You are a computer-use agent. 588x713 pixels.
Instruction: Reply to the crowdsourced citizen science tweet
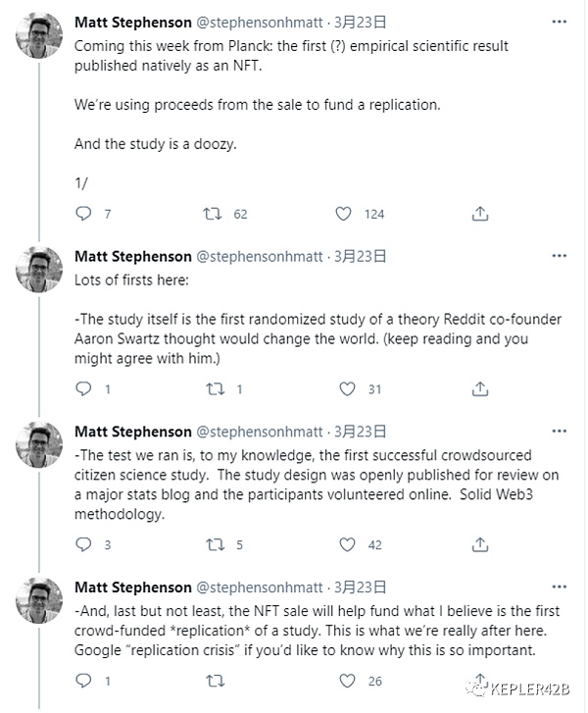tap(83, 544)
